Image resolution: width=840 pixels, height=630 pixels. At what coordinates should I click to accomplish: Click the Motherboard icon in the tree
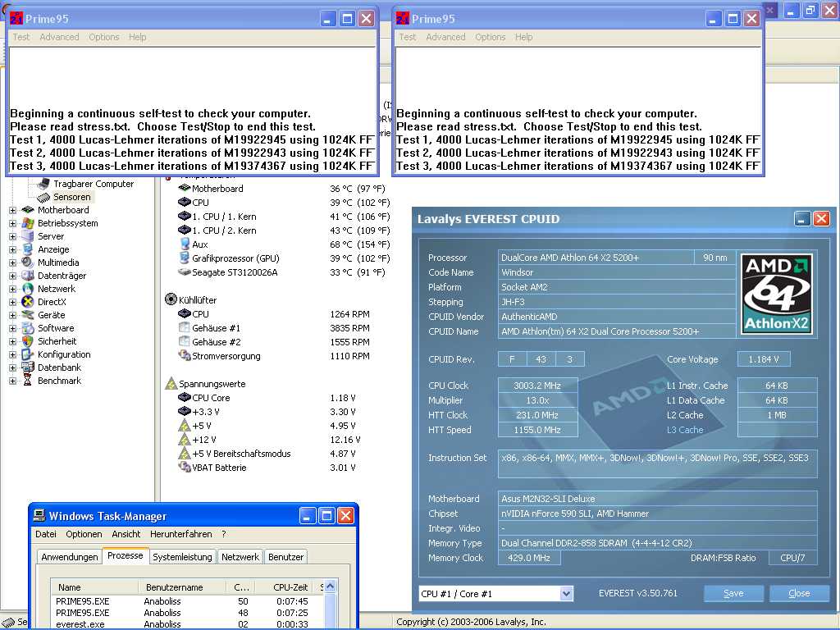(x=27, y=210)
